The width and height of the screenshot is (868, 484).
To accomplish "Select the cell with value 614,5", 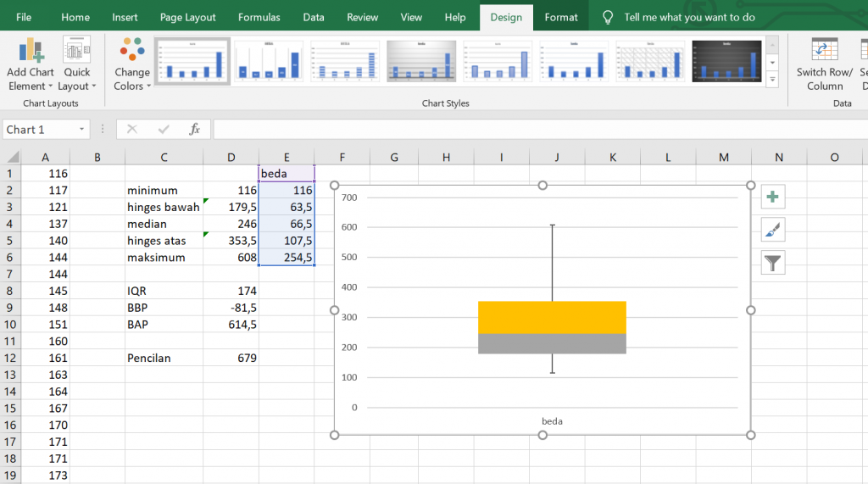I will [231, 325].
